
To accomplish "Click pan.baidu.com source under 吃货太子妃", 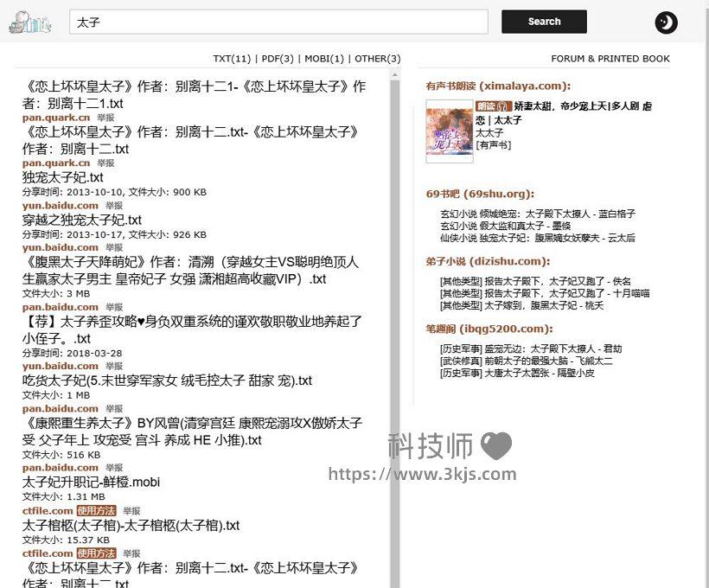I will pyautogui.click(x=61, y=408).
